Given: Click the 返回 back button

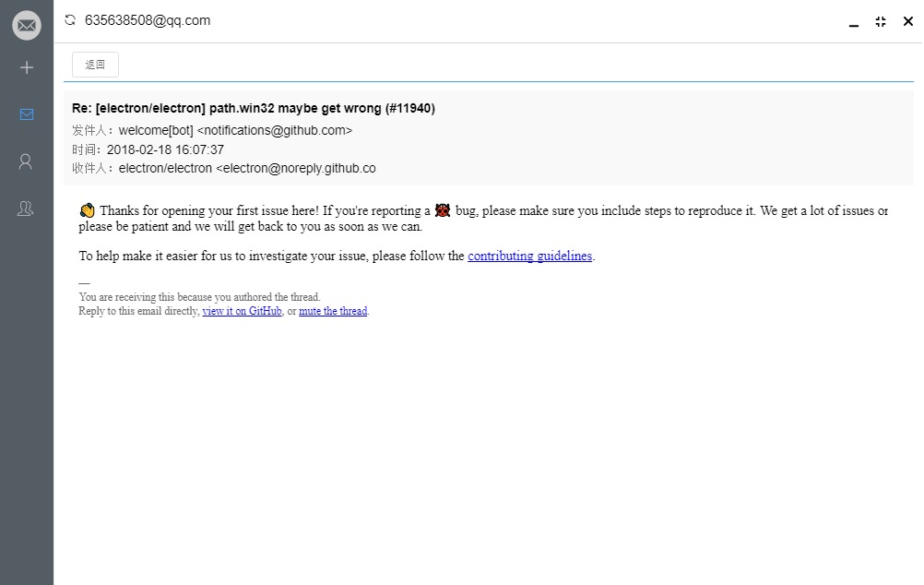Looking at the screenshot, I should tap(96, 65).
